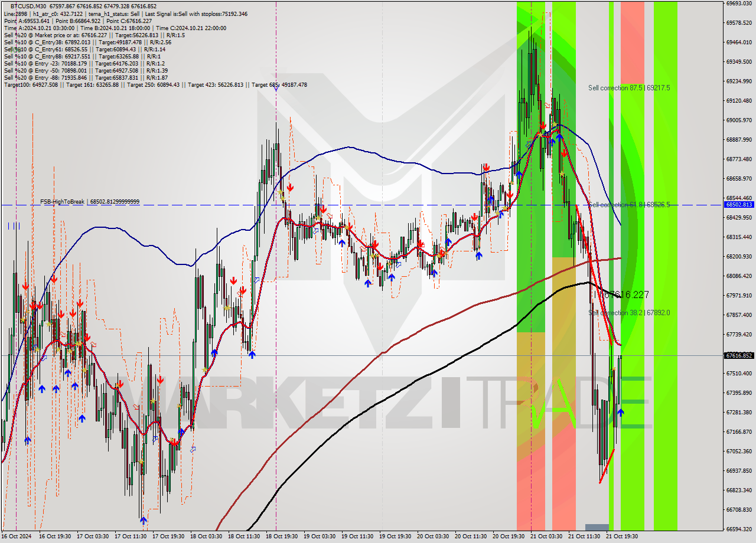Click price axis value 68429.950
Viewport: 756px width, 543px height.
click(x=738, y=217)
